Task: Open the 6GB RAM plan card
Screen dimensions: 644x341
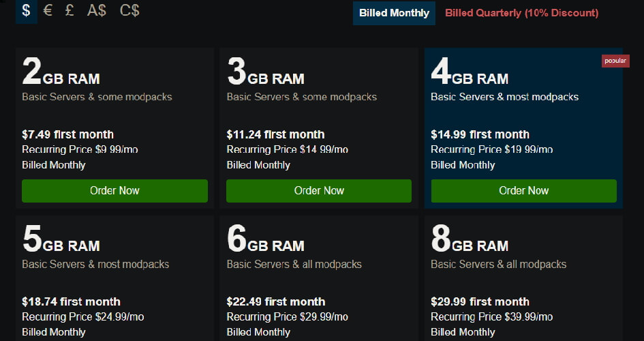Action: click(x=319, y=278)
